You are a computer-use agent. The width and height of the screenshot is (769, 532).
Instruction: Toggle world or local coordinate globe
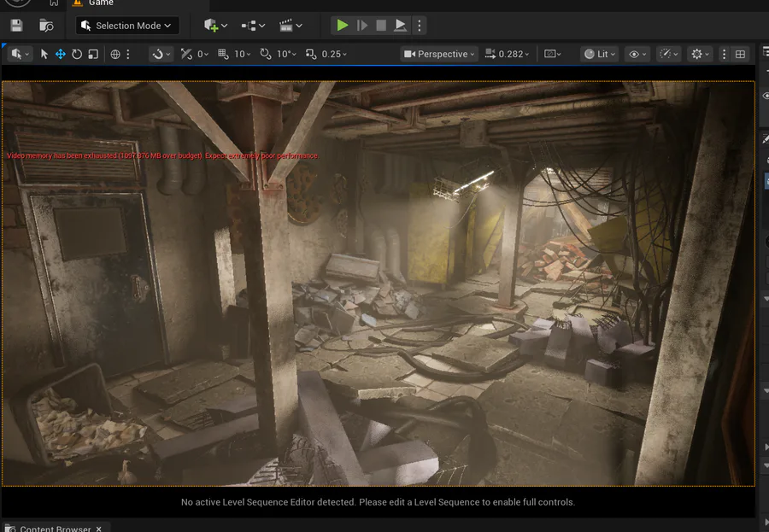[x=115, y=54]
